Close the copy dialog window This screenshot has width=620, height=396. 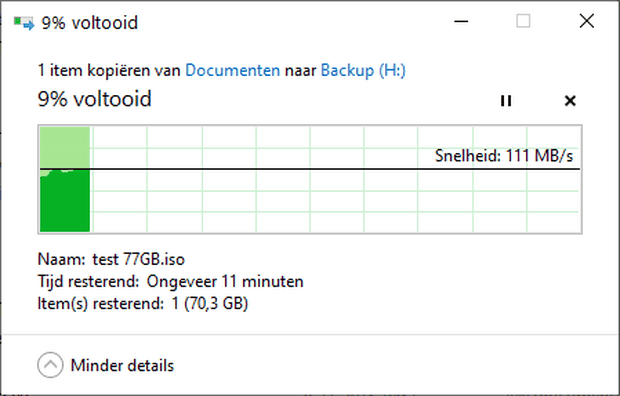click(x=587, y=21)
